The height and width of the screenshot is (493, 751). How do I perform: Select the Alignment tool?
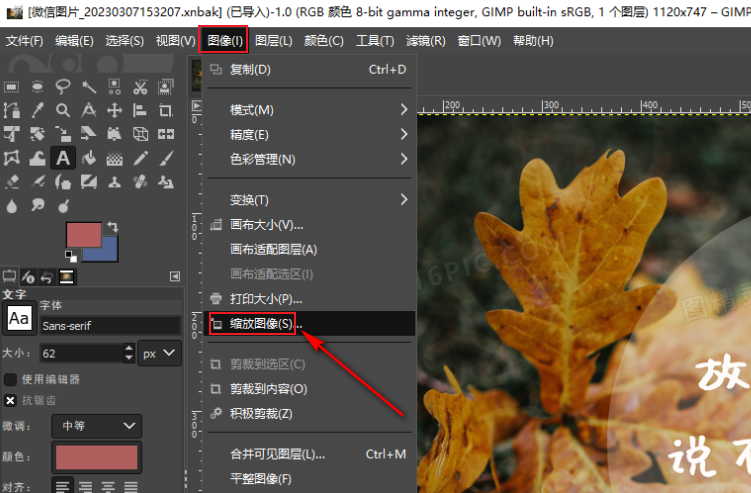pos(140,110)
